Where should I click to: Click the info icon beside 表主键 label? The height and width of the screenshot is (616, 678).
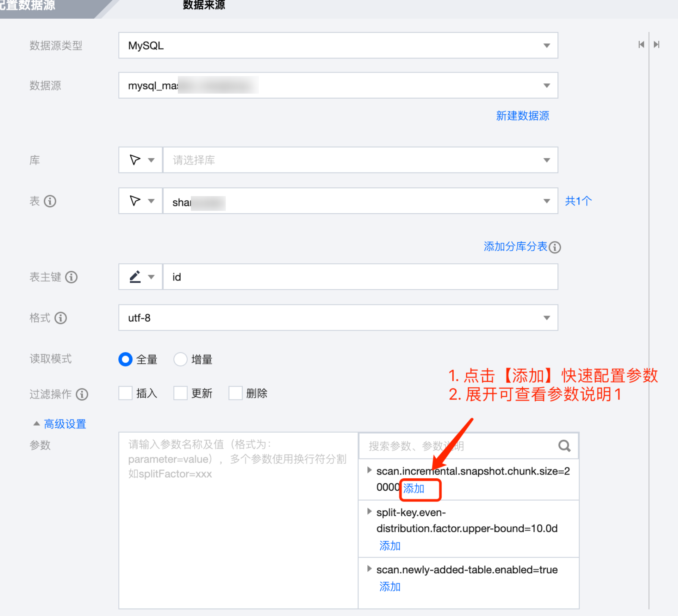pyautogui.click(x=71, y=277)
